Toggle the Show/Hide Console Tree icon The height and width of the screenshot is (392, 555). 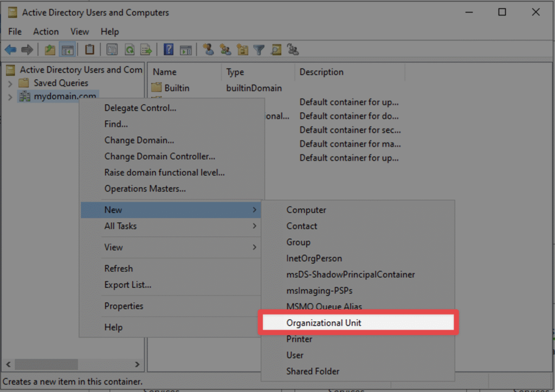point(68,49)
